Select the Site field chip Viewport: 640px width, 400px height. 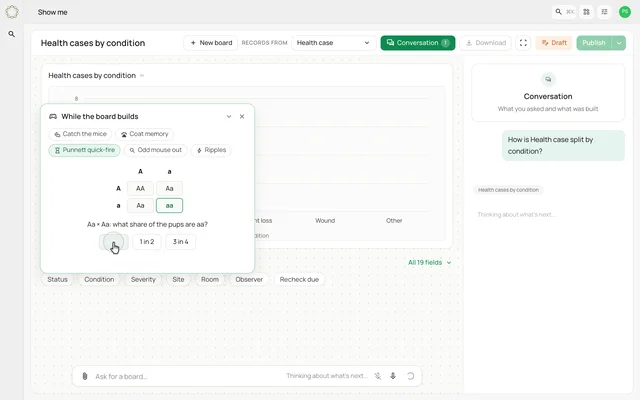pyautogui.click(x=178, y=280)
